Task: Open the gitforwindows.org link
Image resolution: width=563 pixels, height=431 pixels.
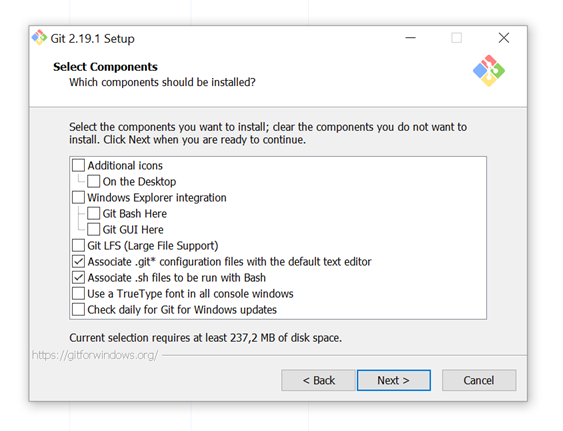Action: point(95,355)
